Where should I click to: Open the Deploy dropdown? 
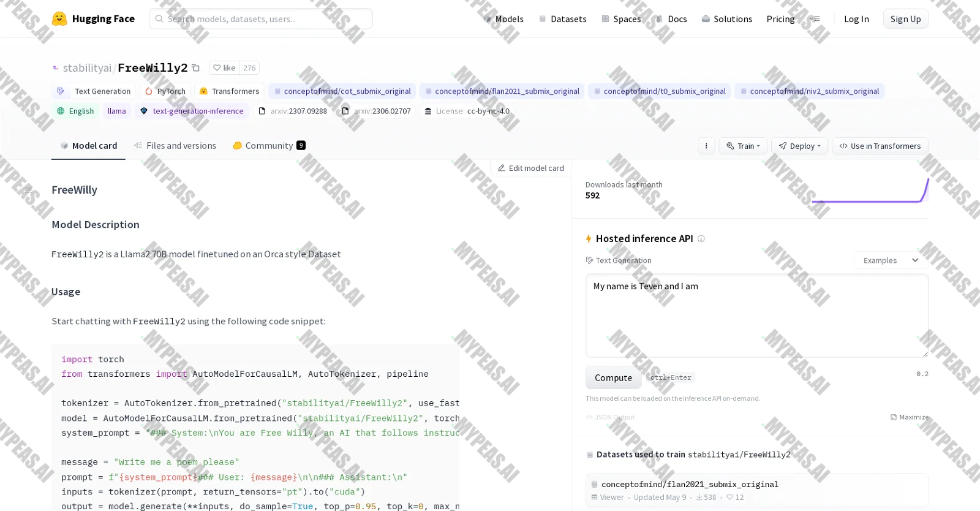[x=799, y=146]
